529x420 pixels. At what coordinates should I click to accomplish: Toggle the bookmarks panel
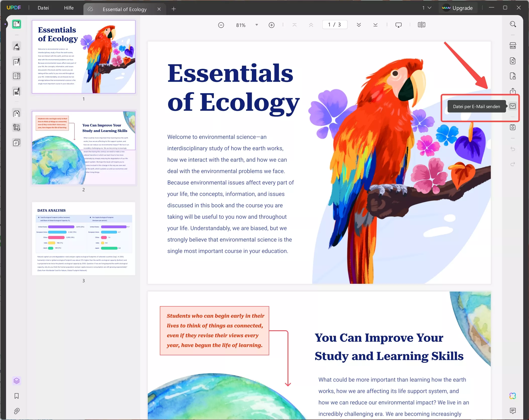(x=17, y=396)
